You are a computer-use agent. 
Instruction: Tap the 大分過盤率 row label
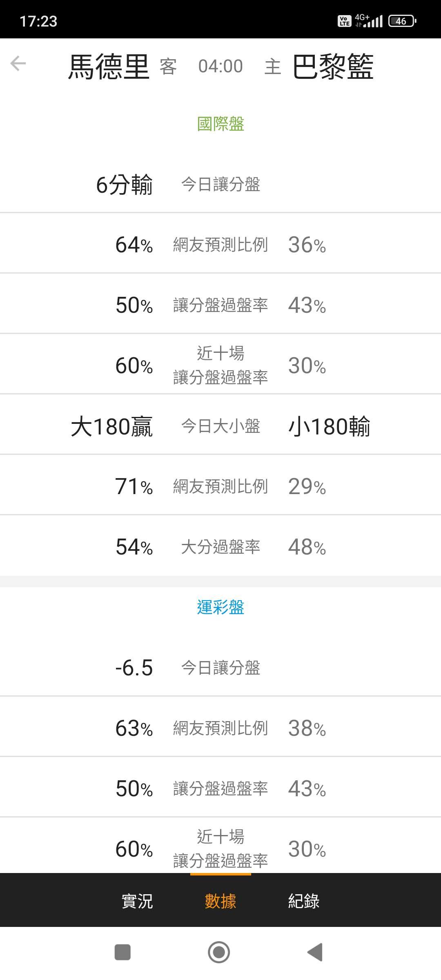220,547
